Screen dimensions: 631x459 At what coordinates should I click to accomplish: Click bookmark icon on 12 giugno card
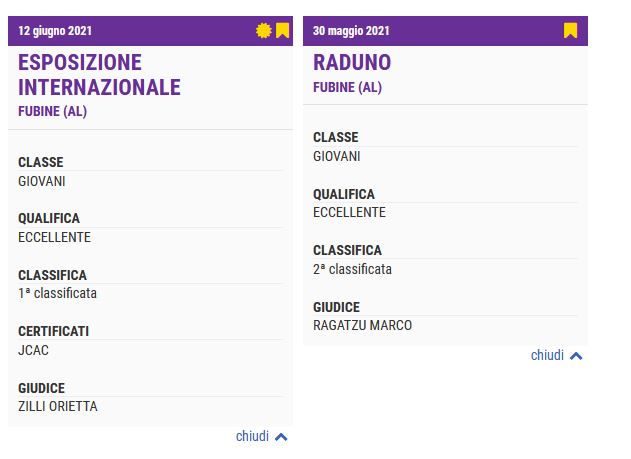coord(283,31)
